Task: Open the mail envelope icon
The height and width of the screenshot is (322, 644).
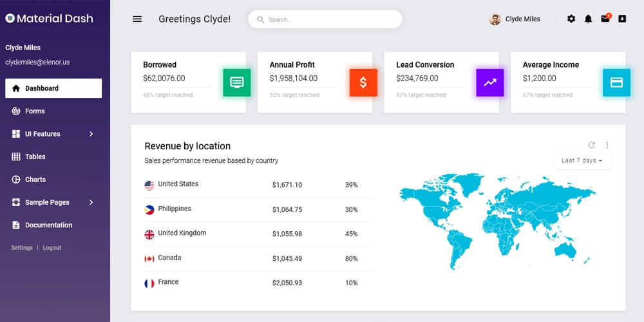Action: 605,19
